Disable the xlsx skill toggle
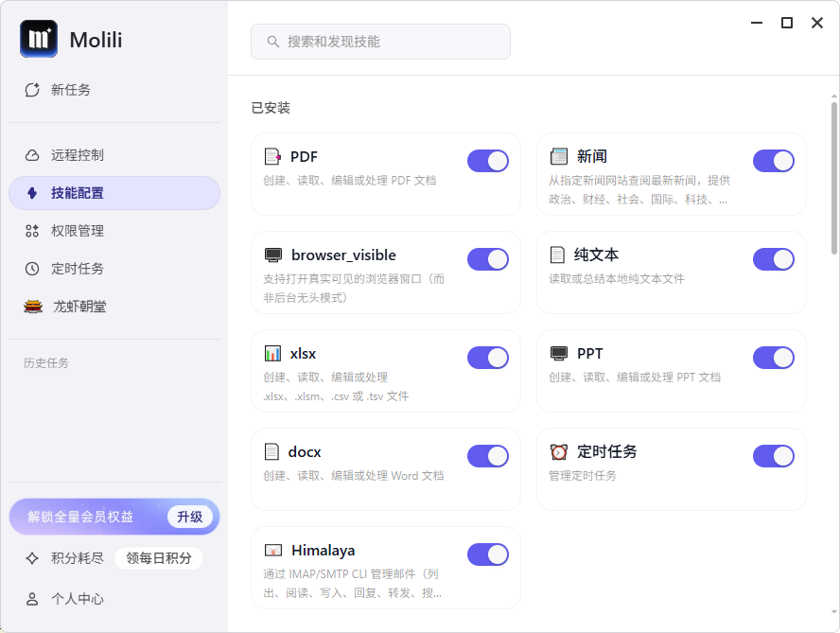Screen dimensions: 840x633 487,358
